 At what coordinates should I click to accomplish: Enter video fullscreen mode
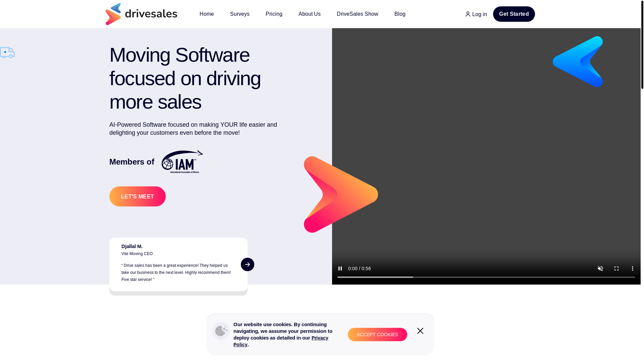point(616,268)
